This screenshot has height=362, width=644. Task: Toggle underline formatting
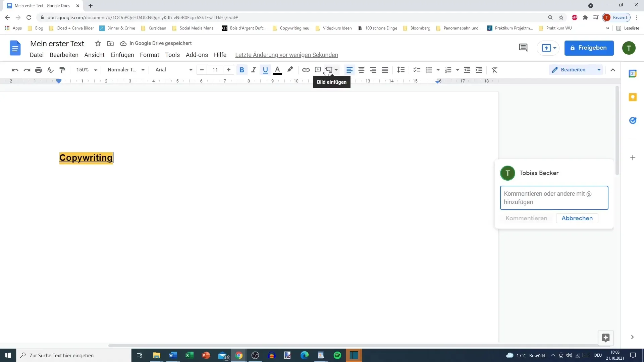pos(265,70)
